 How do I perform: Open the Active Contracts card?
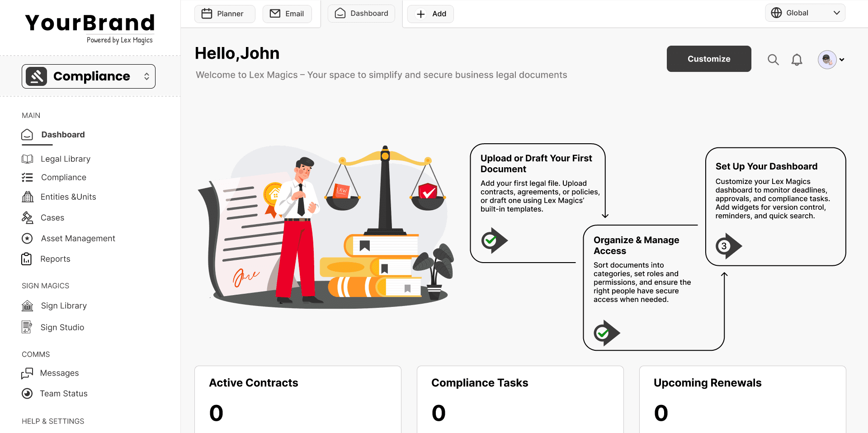[298, 400]
